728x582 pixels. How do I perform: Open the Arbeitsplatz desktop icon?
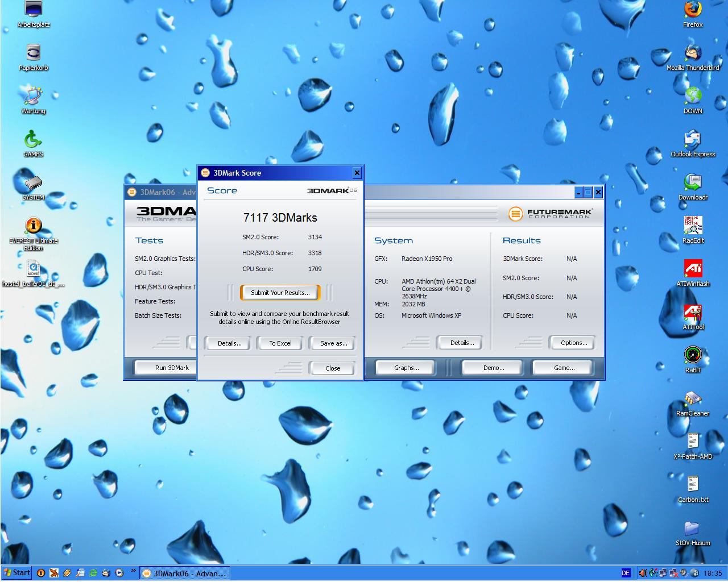(x=34, y=14)
